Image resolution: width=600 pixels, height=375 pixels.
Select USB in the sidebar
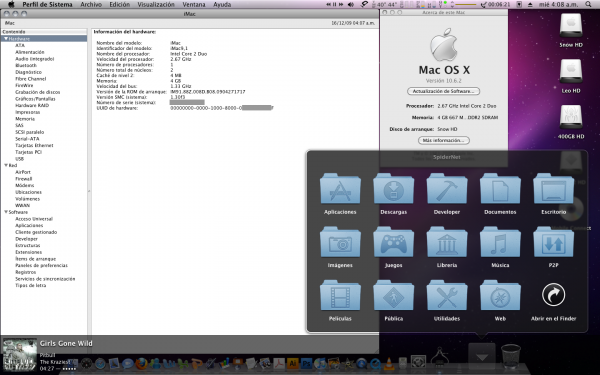tap(19, 159)
